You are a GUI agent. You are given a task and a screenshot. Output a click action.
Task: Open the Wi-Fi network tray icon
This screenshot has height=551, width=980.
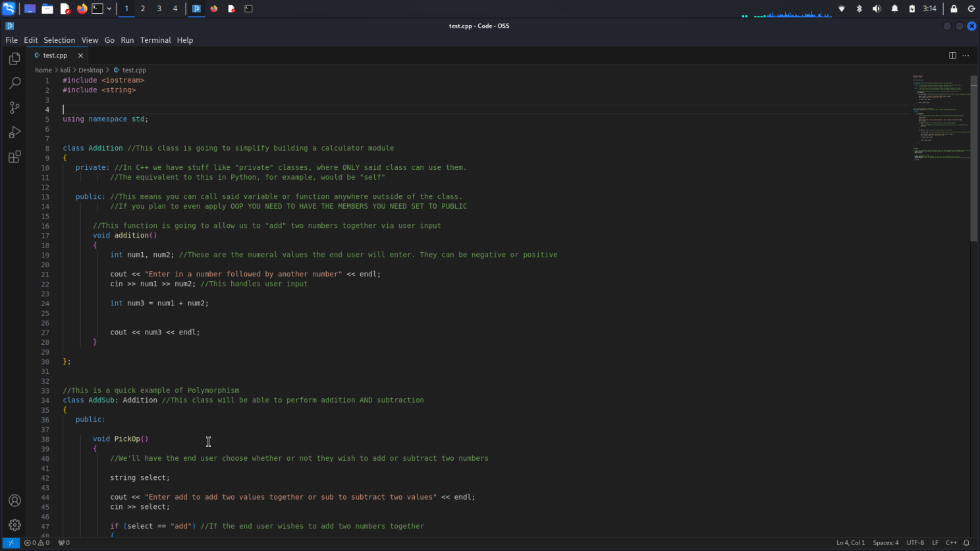[x=842, y=9]
